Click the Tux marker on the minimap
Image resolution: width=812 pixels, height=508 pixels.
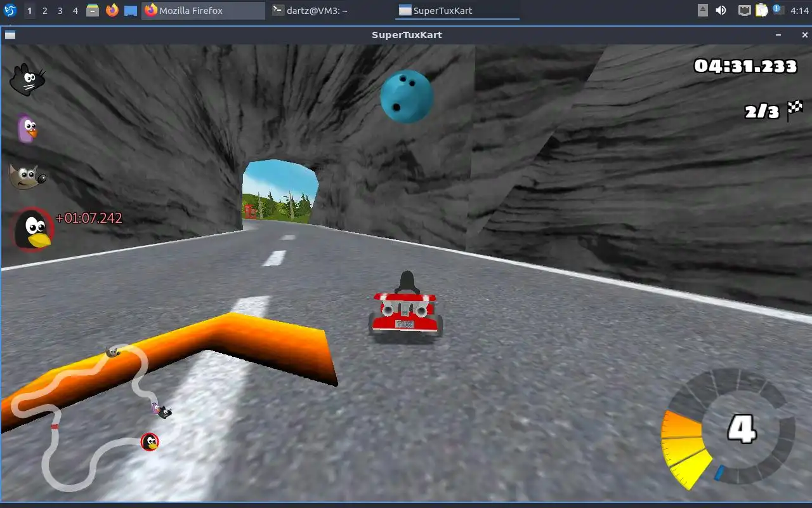click(150, 442)
